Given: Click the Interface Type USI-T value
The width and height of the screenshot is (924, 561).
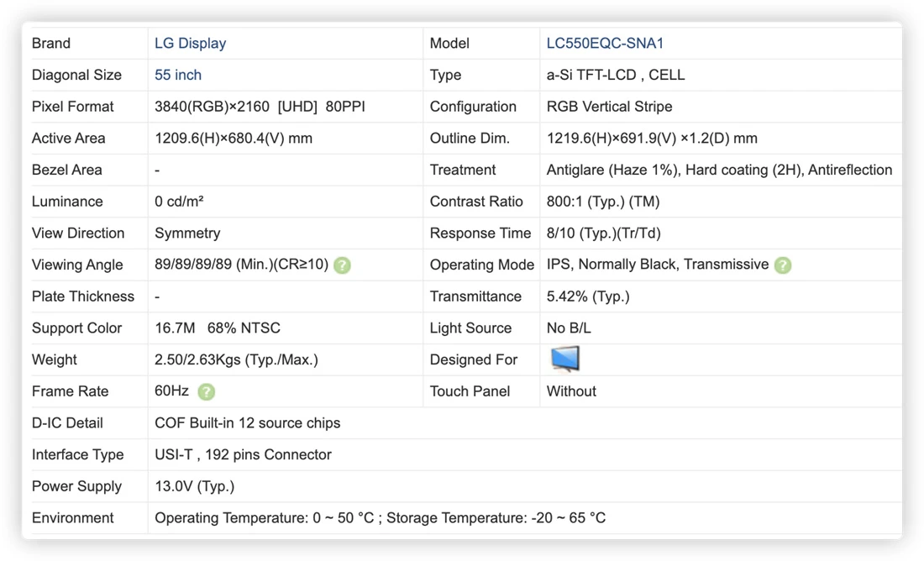Looking at the screenshot, I should tap(243, 455).
